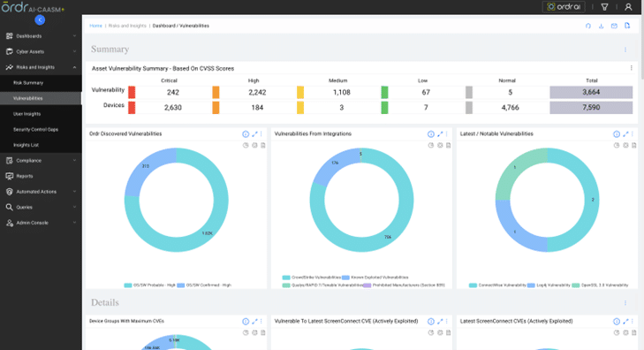
Task: Toggle CrowdStrike Vulnerabilities legend entry
Action: click(311, 278)
